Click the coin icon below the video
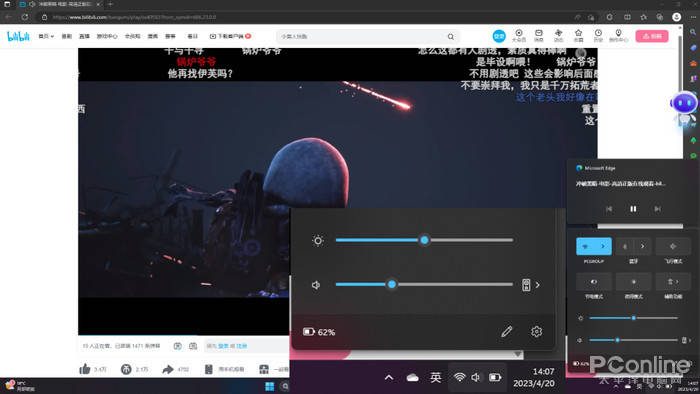The image size is (700, 394). pyautogui.click(x=126, y=369)
